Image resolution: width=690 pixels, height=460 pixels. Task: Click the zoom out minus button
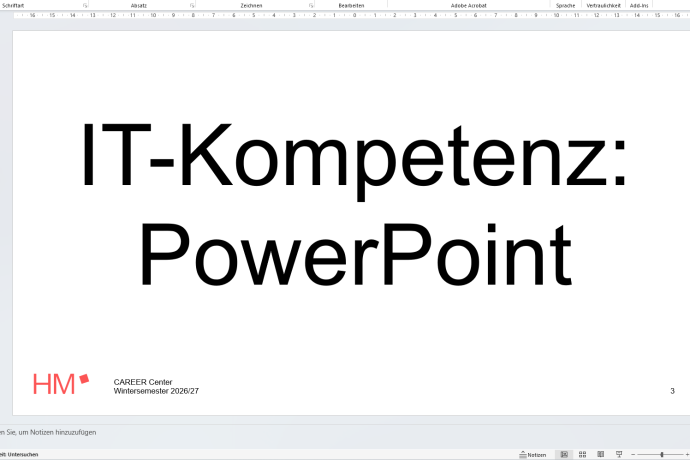633,455
